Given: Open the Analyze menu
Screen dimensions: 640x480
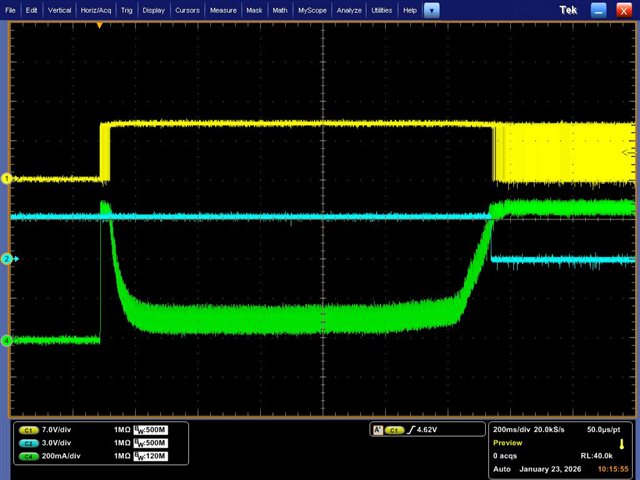Looking at the screenshot, I should tap(349, 10).
